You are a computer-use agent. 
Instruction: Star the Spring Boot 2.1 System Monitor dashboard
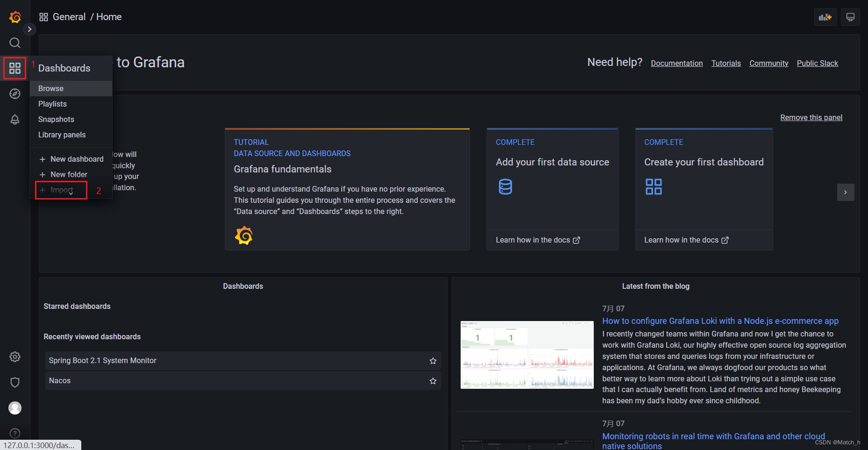pyautogui.click(x=433, y=361)
